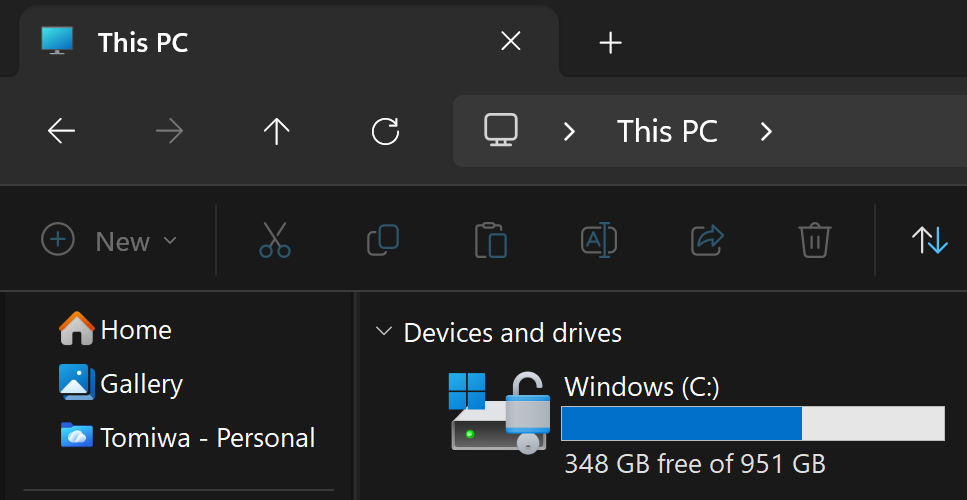Add a new tab with plus button
Image resolution: width=967 pixels, height=500 pixels.
point(611,43)
